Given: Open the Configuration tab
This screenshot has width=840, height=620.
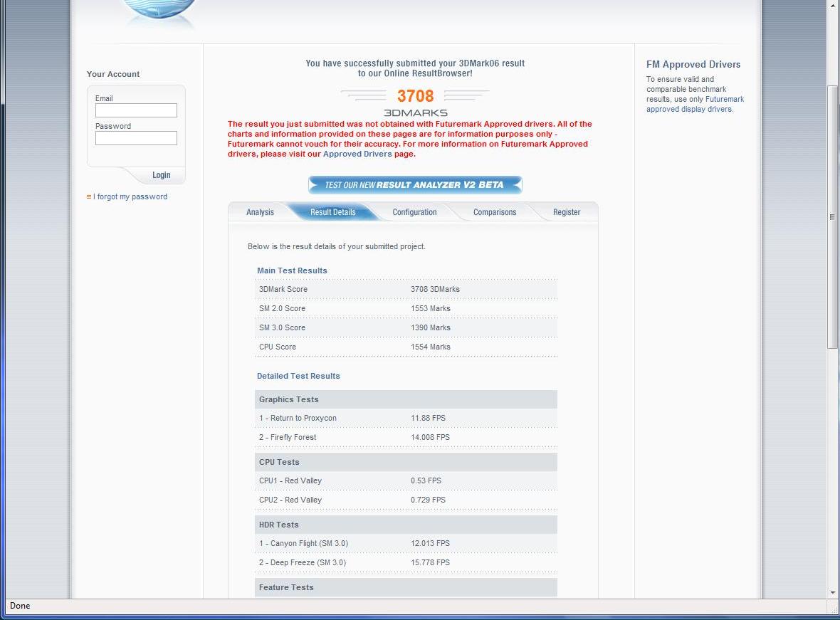Looking at the screenshot, I should [414, 212].
